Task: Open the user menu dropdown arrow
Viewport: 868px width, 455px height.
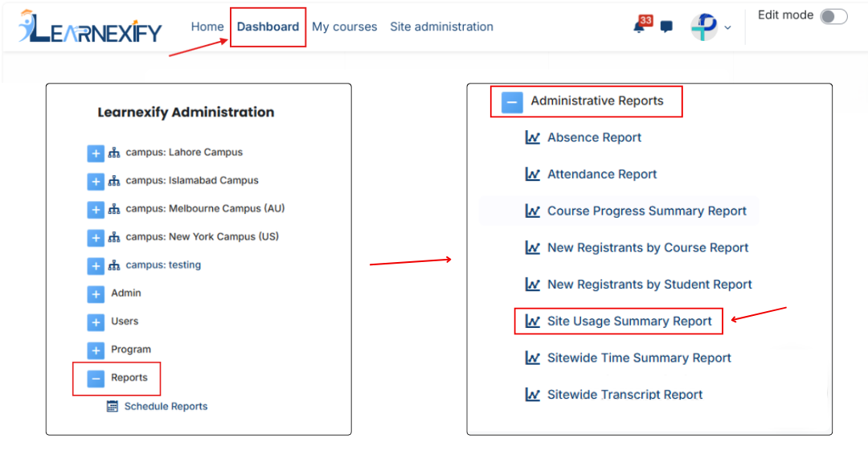Action: pos(728,27)
